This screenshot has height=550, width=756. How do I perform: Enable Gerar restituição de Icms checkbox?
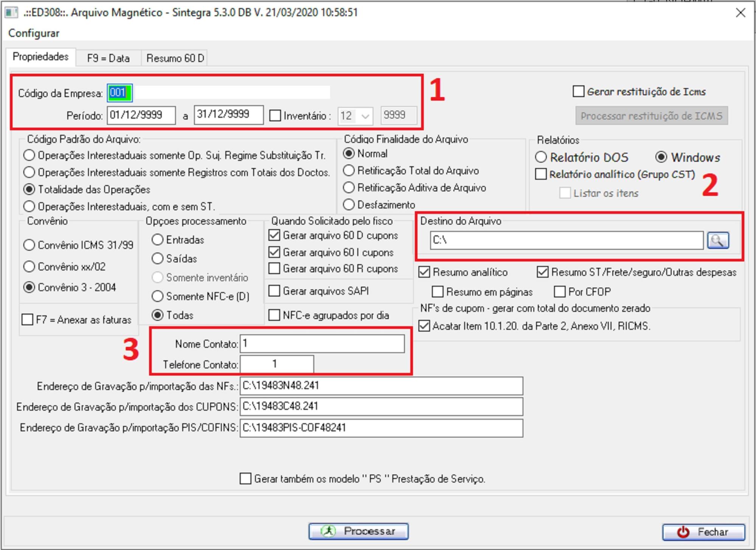tap(578, 92)
